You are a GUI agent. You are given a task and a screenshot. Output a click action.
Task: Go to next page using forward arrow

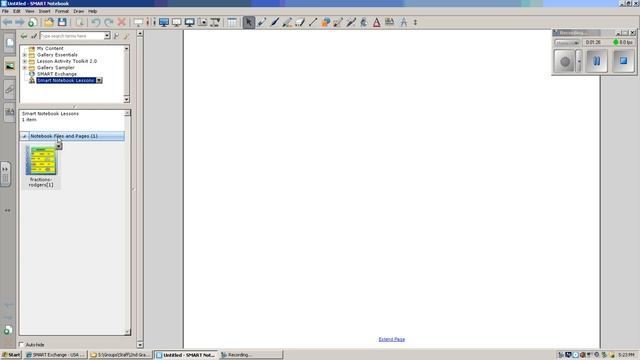tap(20, 22)
